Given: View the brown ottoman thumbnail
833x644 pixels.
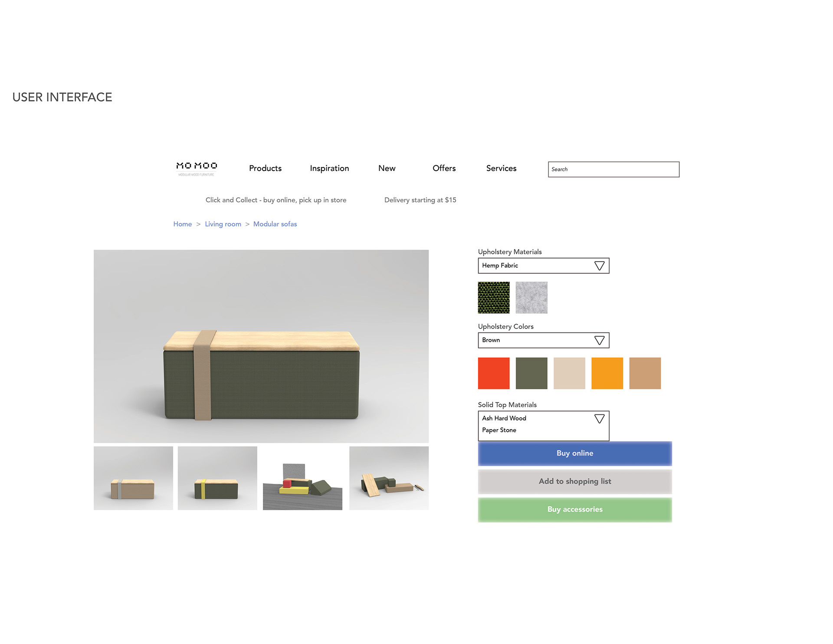Looking at the screenshot, I should pos(133,478).
